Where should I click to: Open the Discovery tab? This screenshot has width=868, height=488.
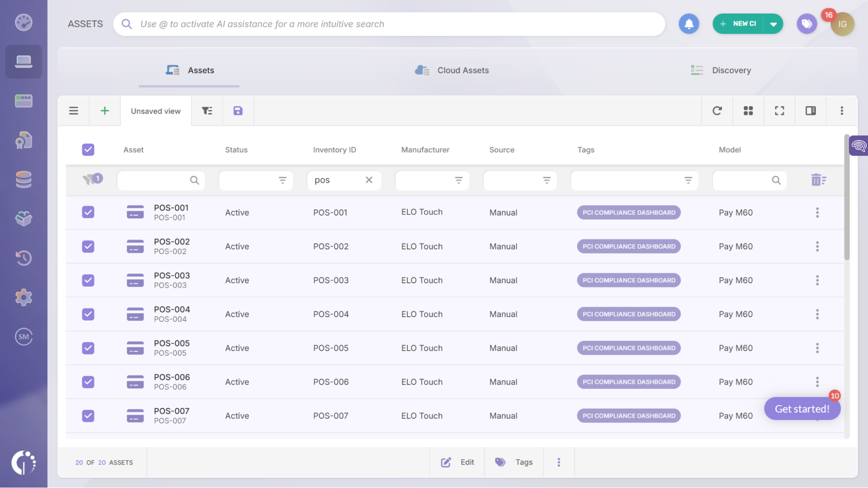(x=731, y=70)
